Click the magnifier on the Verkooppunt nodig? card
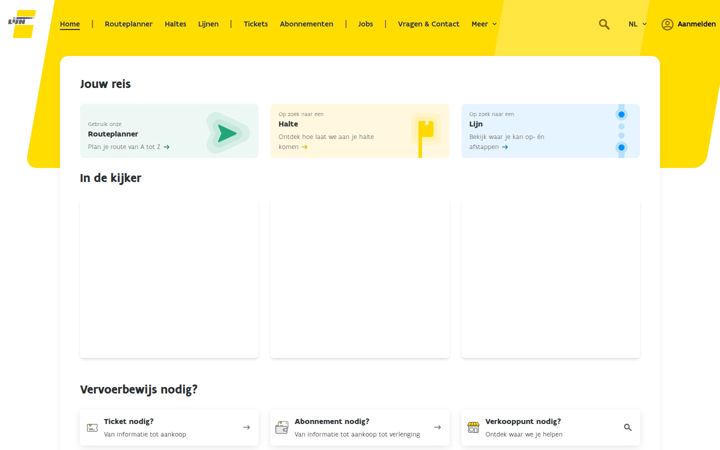 628,428
